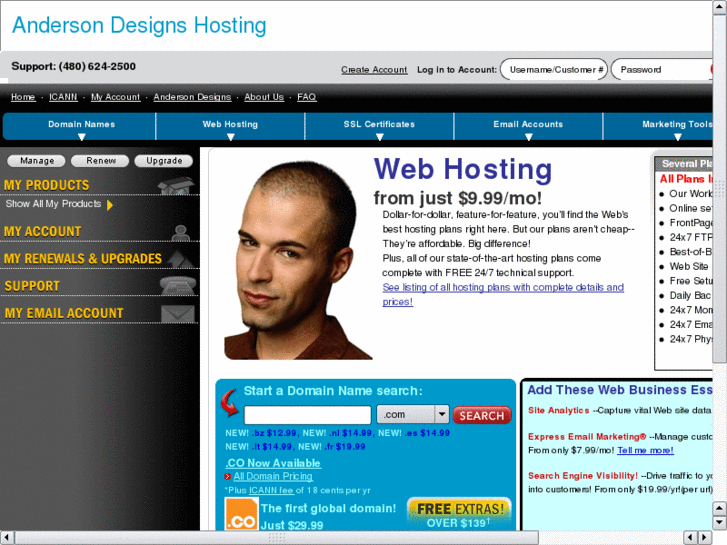The height and width of the screenshot is (545, 727).
Task: Click the Support telephone icon
Action: click(x=178, y=285)
